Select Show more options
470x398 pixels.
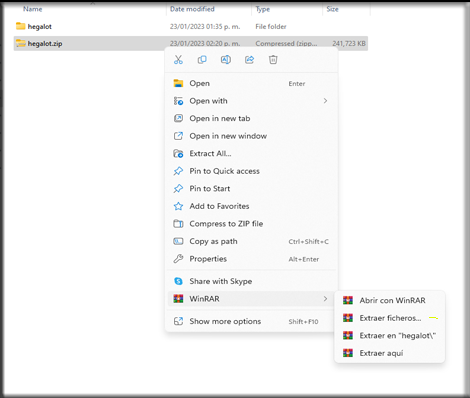[251, 321]
